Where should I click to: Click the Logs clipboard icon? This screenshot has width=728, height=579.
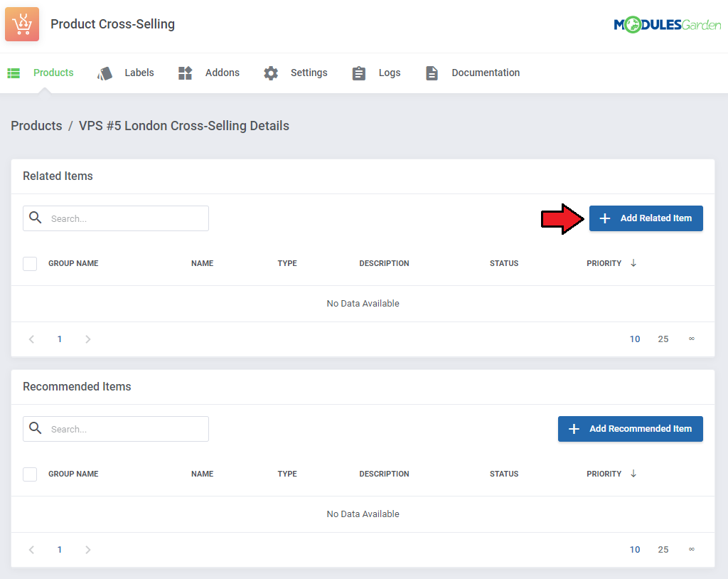pyautogui.click(x=359, y=73)
